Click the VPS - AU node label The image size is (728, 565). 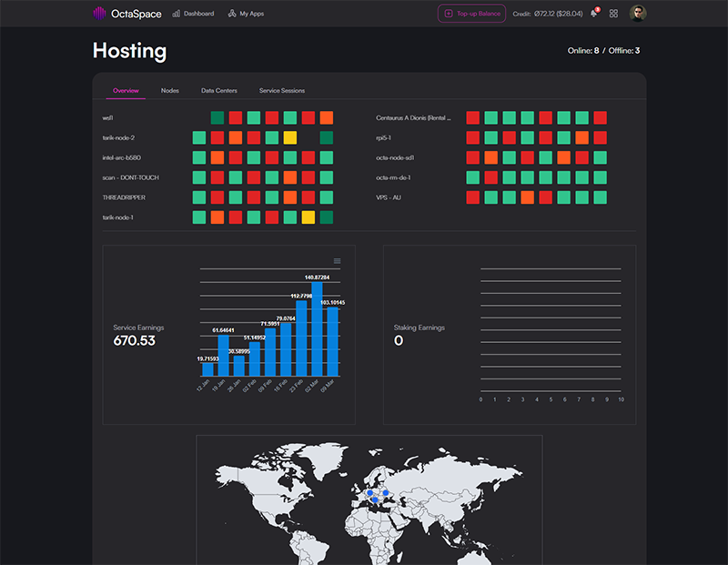[x=389, y=197]
